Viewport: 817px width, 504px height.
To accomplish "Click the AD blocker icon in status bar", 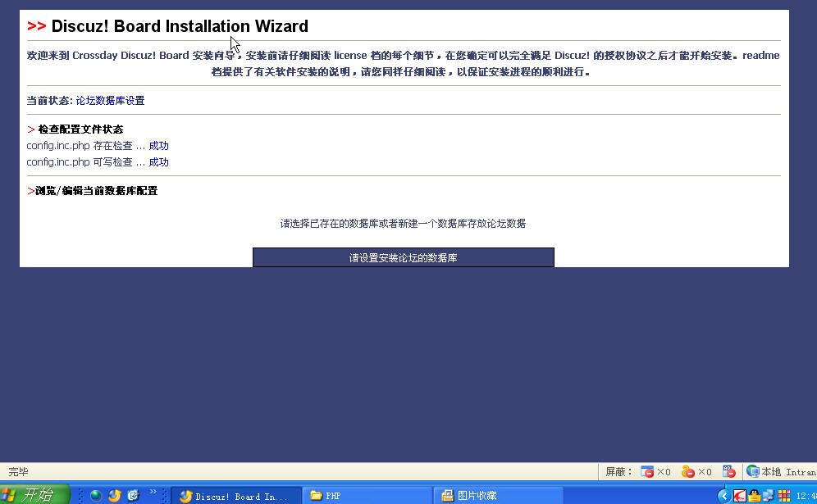I will coord(729,472).
